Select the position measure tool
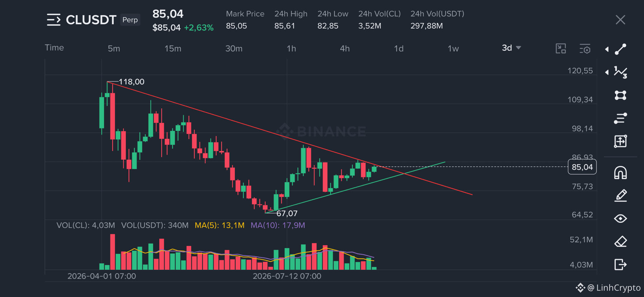644x297 pixels. [x=621, y=141]
